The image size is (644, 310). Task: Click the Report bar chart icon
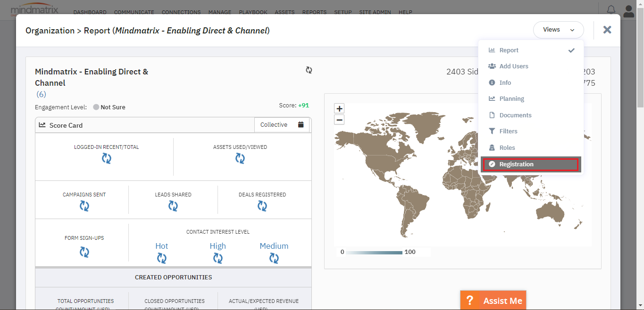click(492, 50)
